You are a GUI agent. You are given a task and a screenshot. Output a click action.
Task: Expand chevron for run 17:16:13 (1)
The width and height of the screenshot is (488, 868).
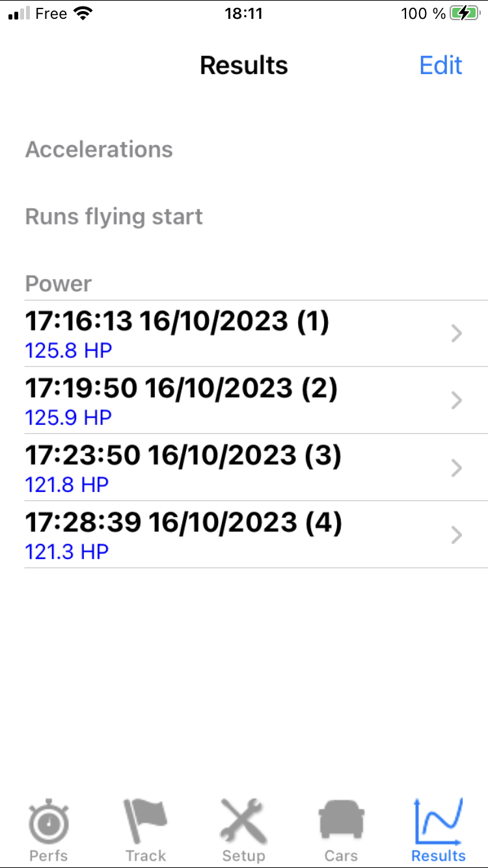click(x=457, y=334)
